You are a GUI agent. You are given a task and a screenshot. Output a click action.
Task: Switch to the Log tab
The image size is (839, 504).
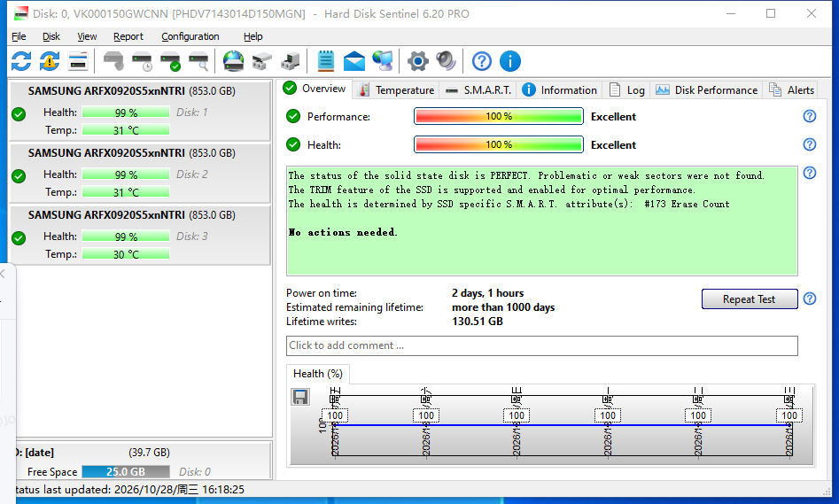627,89
